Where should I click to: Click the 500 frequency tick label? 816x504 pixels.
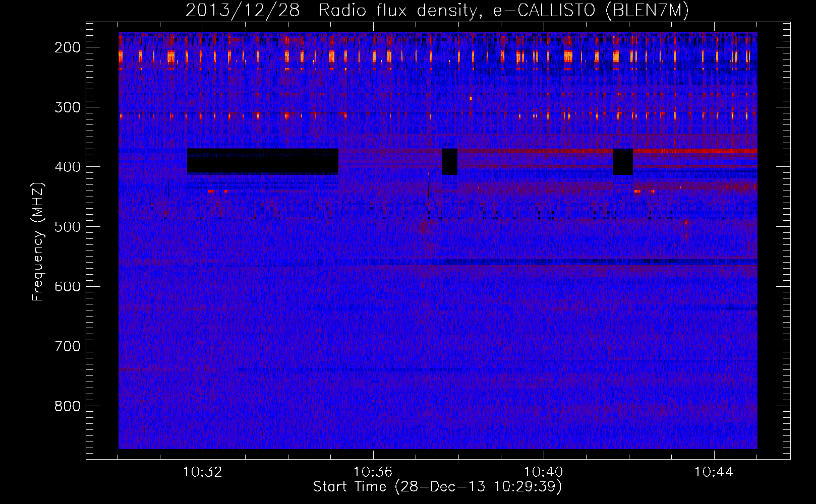coord(67,227)
